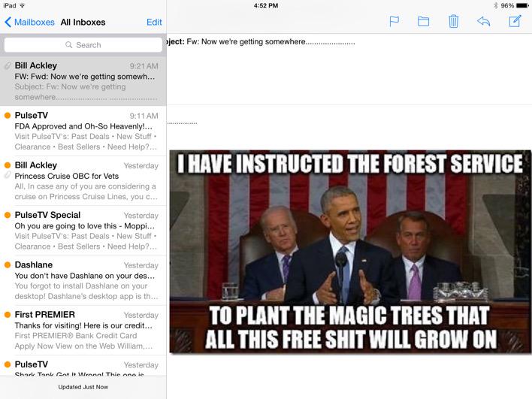Open the Dashlane email
The image size is (532, 399).
tap(83, 280)
